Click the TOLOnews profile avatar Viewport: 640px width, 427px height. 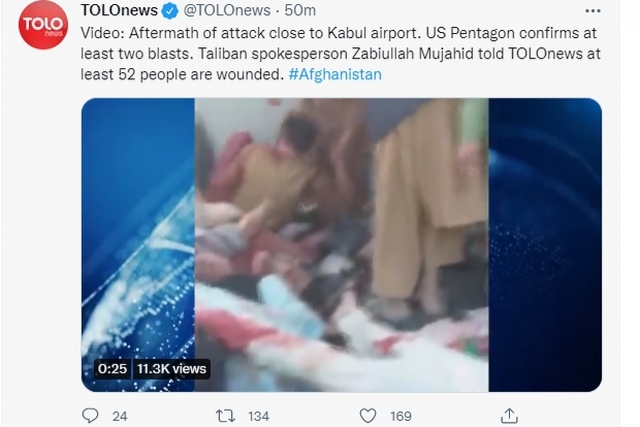[43, 25]
